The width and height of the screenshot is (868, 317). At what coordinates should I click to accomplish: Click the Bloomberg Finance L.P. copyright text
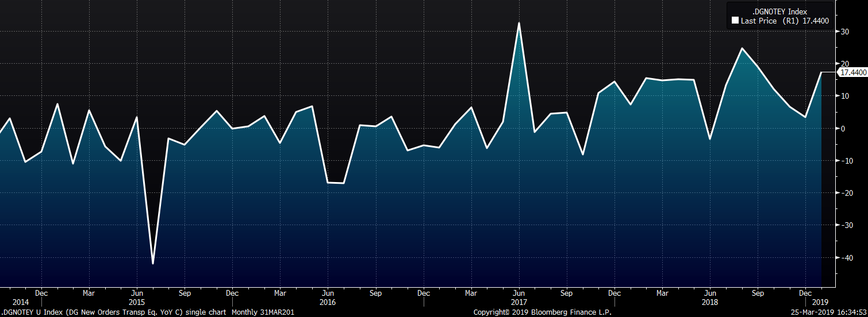[x=542, y=312]
